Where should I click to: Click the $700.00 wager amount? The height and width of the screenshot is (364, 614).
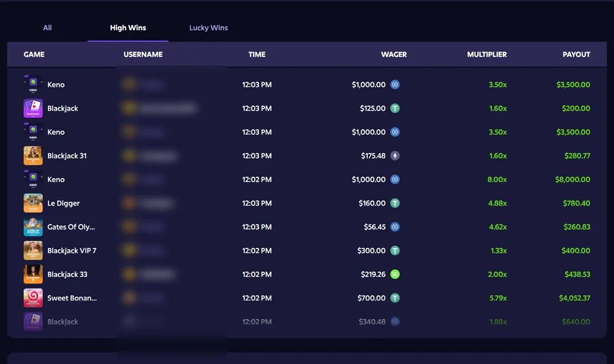371,298
